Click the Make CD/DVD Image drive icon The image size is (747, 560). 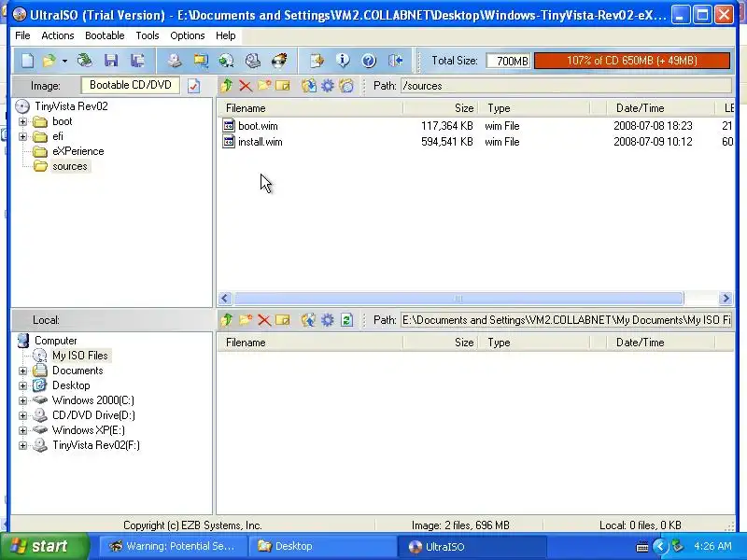coord(175,61)
